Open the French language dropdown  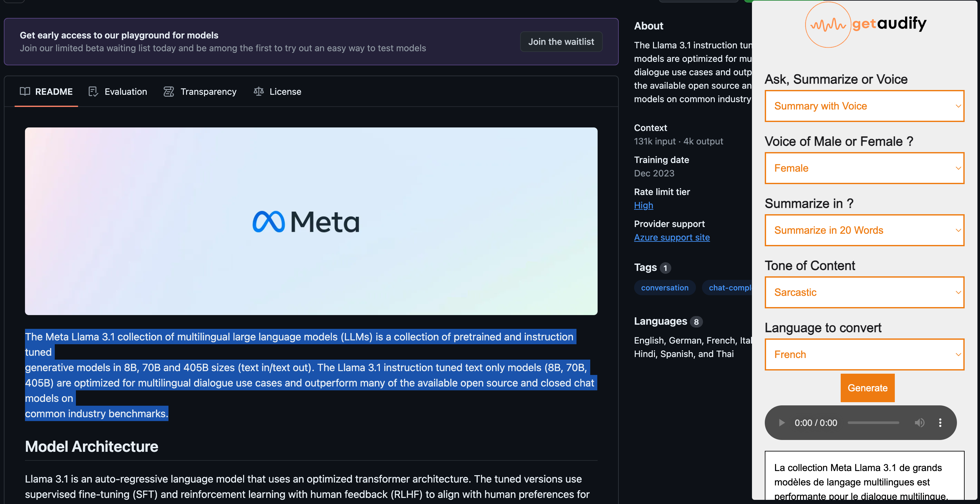(864, 354)
